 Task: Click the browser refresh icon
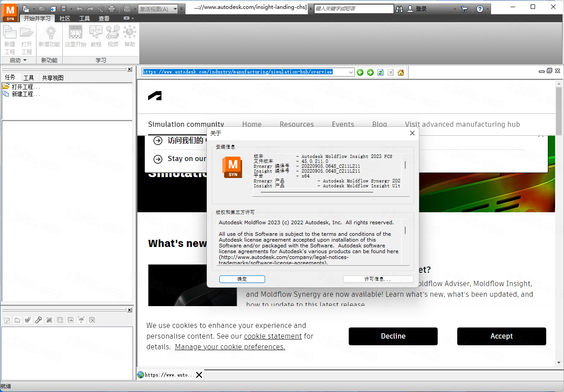380,73
